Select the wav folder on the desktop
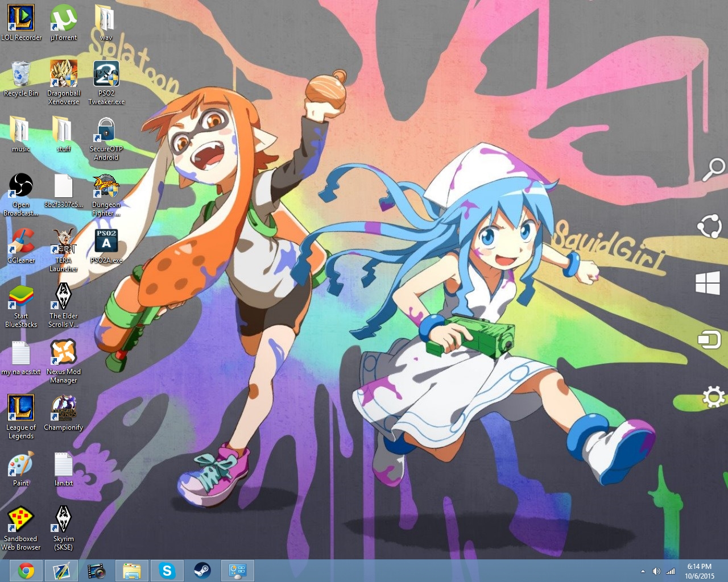This screenshot has height=582, width=728. 106,23
